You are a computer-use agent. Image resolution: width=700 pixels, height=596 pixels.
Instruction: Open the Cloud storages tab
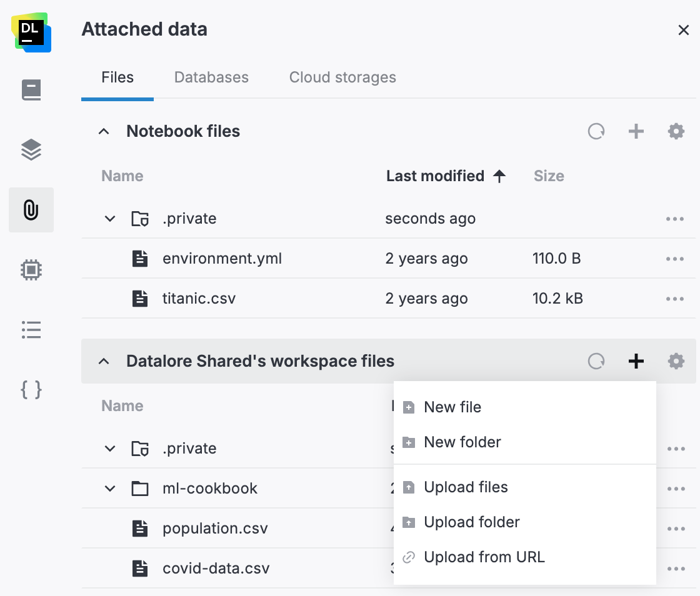pos(342,77)
